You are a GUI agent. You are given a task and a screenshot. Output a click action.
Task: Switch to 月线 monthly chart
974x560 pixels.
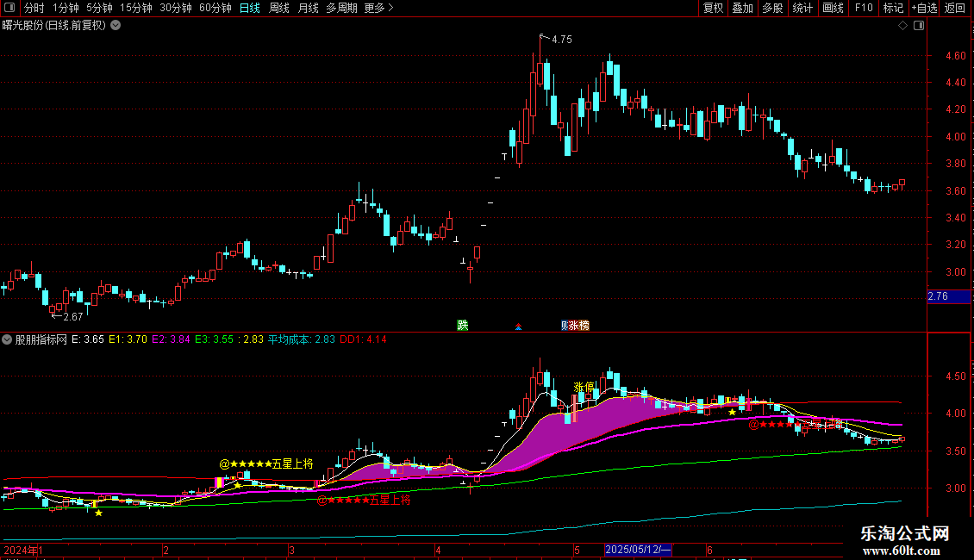(308, 8)
